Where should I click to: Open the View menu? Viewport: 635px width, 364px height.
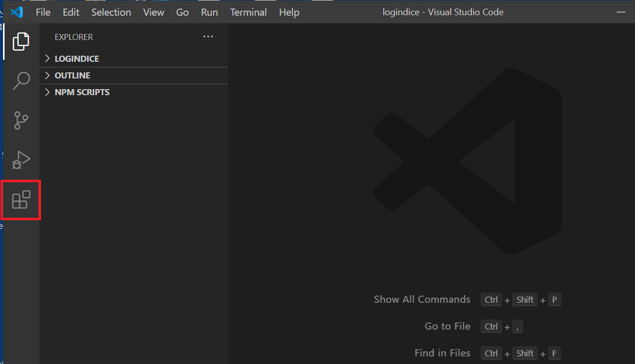point(153,12)
